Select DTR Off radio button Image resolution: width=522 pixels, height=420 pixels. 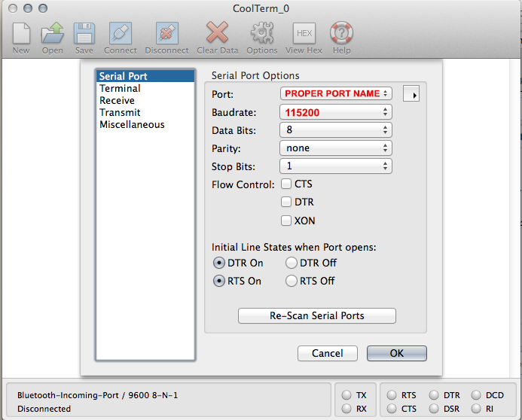(x=292, y=263)
